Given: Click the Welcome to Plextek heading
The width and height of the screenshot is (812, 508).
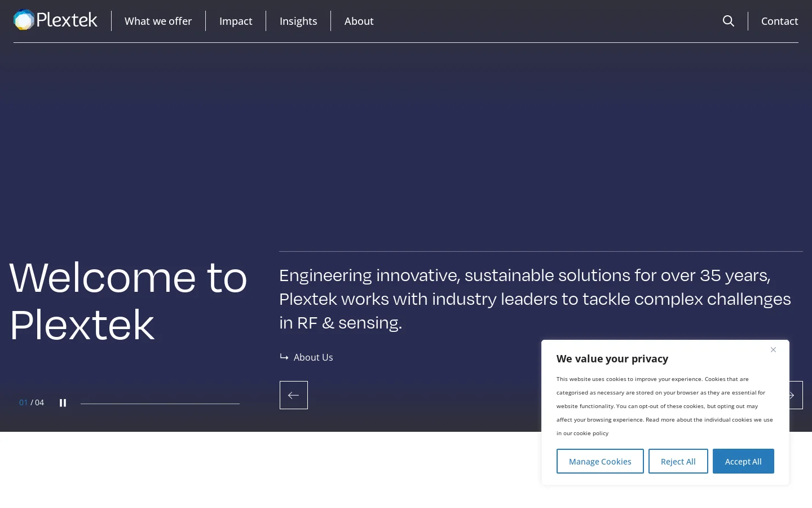Looking at the screenshot, I should 129,301.
